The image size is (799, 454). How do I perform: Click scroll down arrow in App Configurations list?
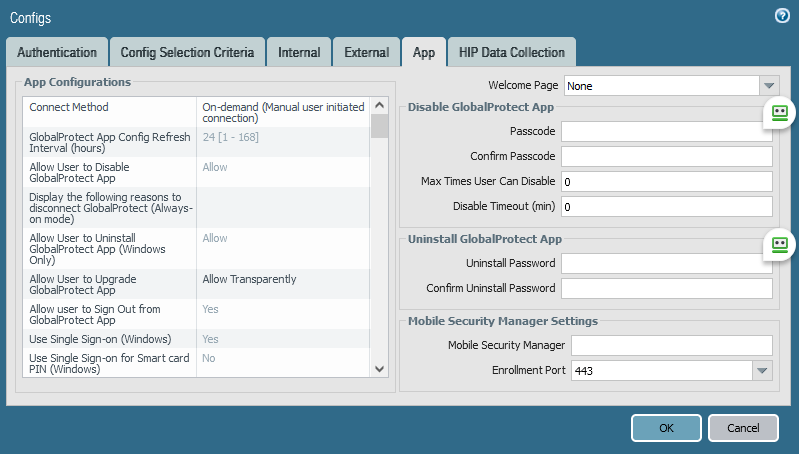point(380,368)
